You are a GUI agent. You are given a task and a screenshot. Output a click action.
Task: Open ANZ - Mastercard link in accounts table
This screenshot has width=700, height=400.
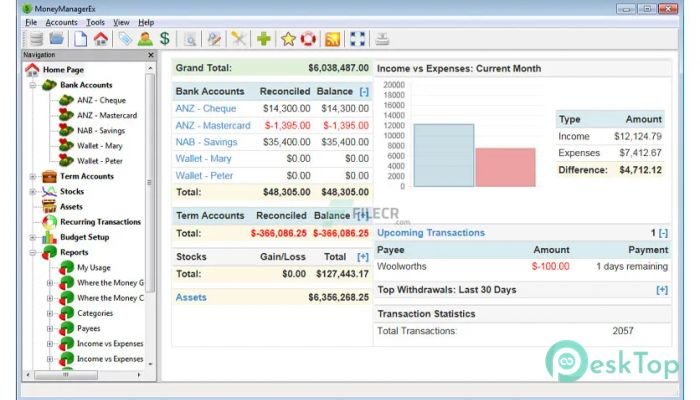(x=213, y=125)
